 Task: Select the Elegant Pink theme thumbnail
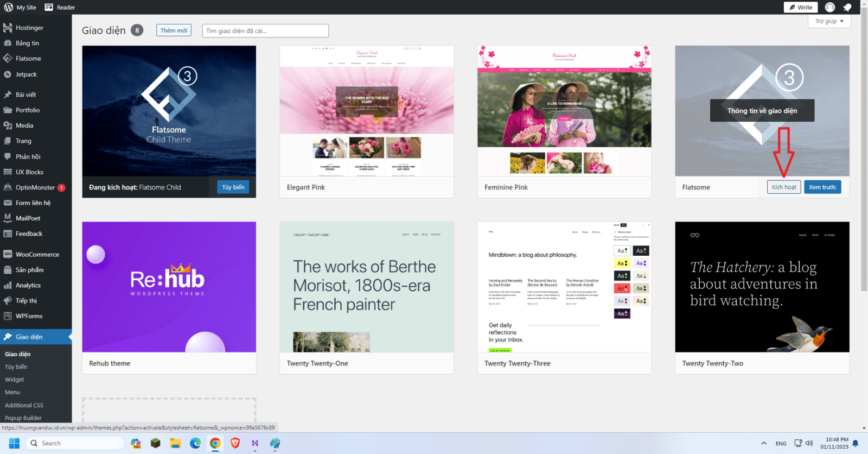367,111
